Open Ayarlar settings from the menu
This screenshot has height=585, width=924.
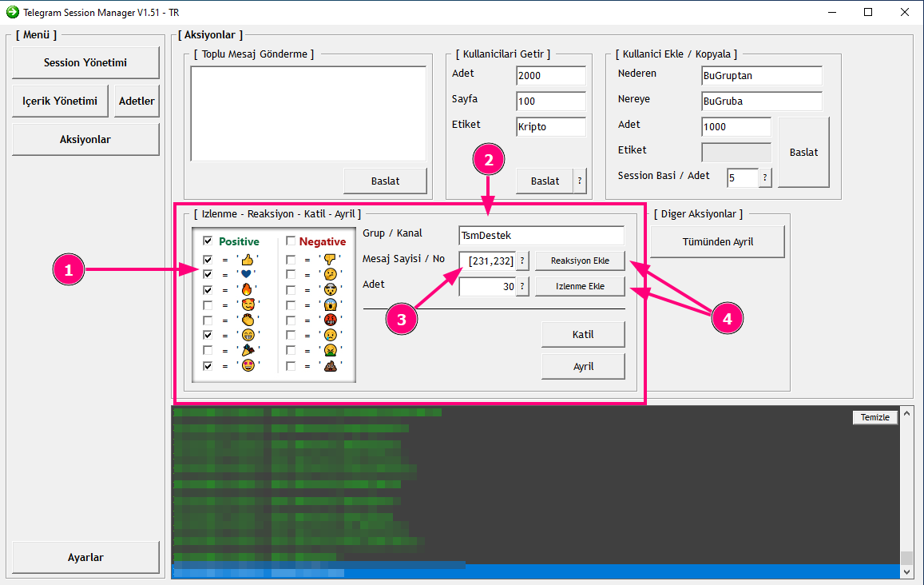click(x=85, y=557)
